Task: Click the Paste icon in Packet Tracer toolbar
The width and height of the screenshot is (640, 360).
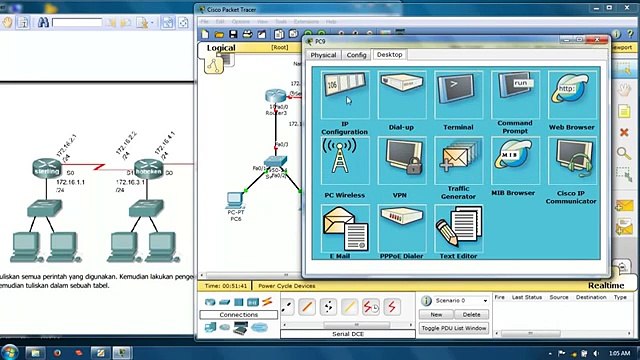Action: click(x=293, y=34)
